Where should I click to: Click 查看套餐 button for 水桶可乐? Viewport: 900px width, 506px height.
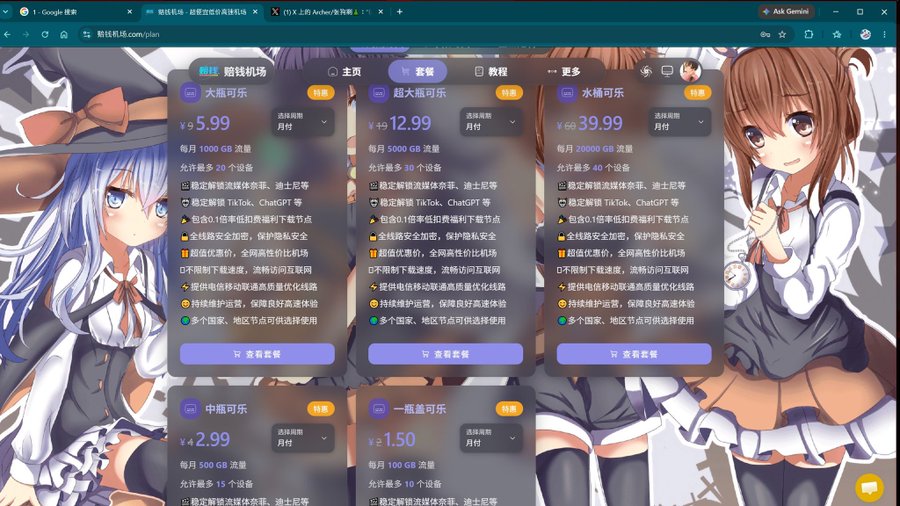(634, 354)
